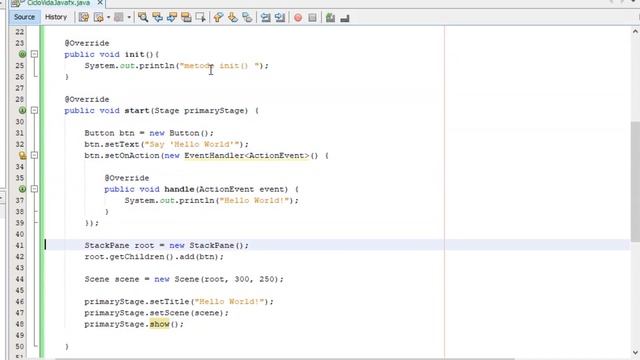The image size is (640, 360).
Task: Click the Back navigation icon
Action: (98, 18)
